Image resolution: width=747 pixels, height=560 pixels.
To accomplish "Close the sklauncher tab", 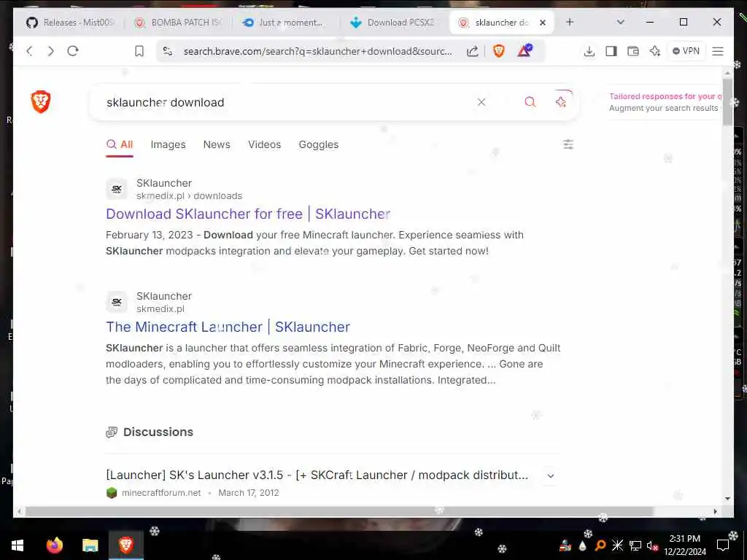I will [543, 23].
